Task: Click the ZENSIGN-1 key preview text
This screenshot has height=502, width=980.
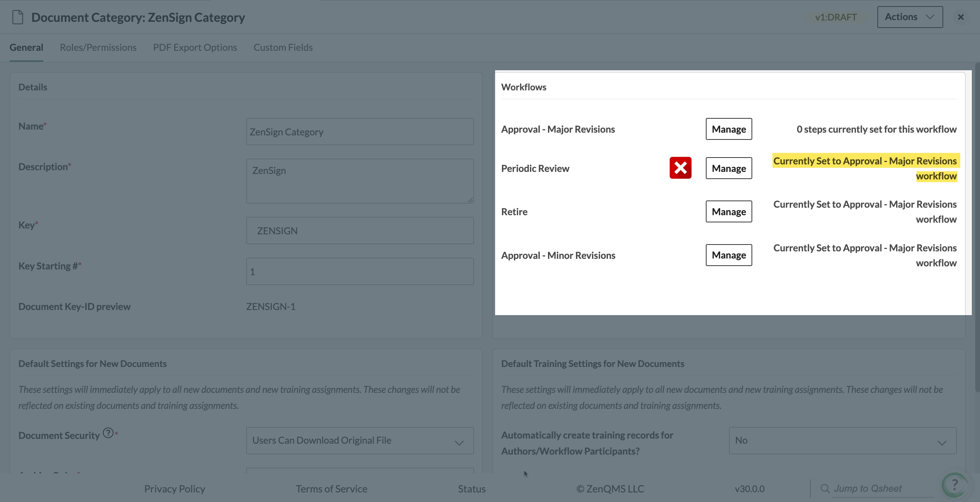Action: pos(271,306)
